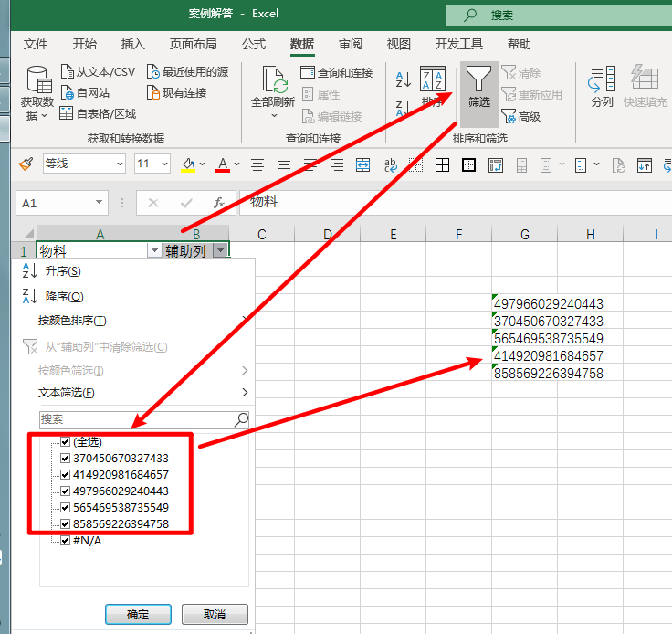Click the Insert Function fx icon
Image resolution: width=672 pixels, height=634 pixels.
(219, 203)
